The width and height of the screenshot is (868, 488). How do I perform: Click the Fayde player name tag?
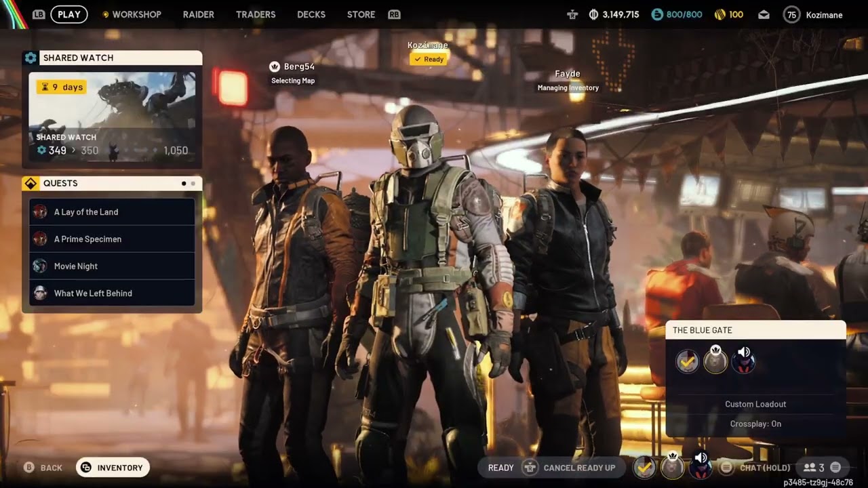pos(568,74)
